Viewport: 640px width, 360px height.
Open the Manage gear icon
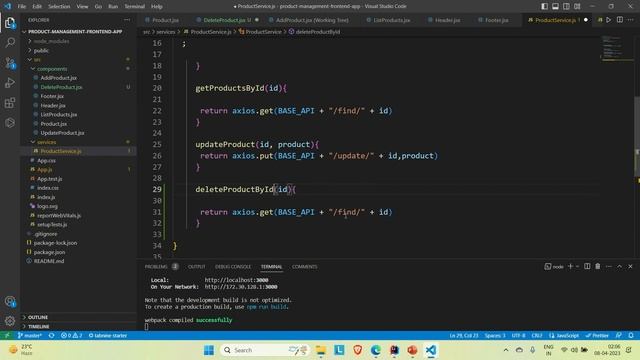(10, 321)
